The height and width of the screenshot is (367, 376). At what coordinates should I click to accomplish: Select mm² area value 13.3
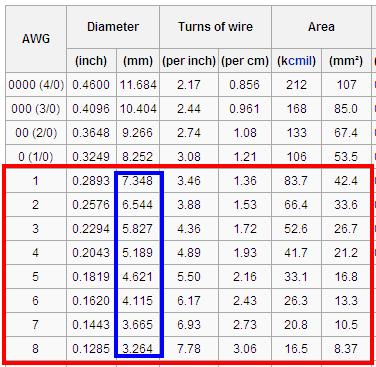click(x=346, y=301)
